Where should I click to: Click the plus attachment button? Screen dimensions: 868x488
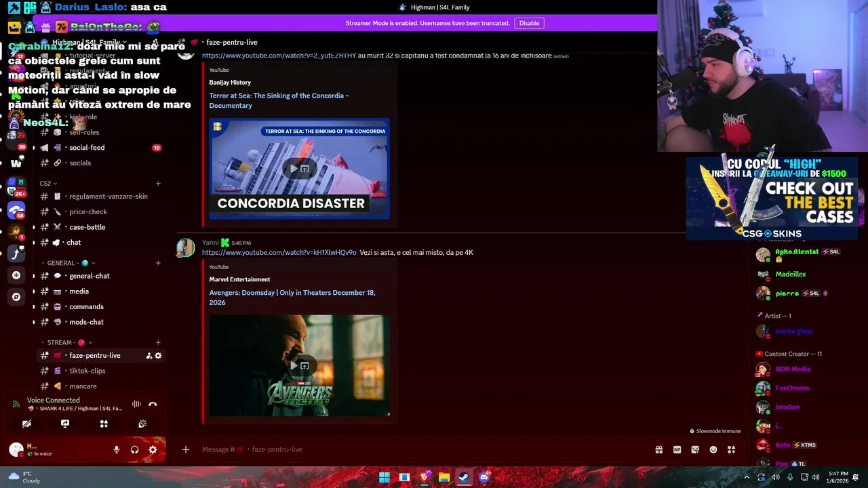click(185, 449)
